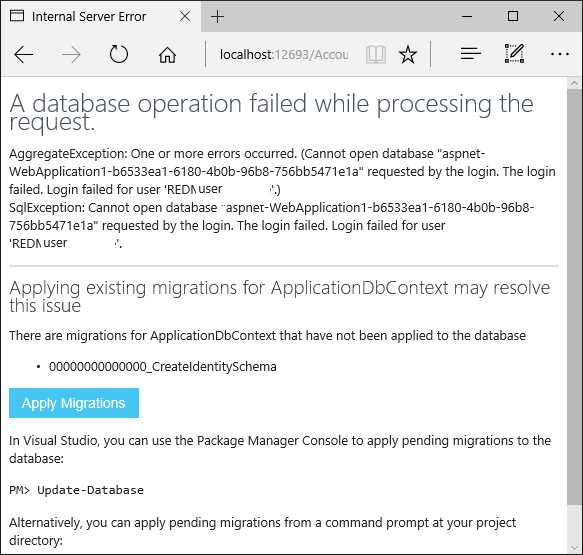The image size is (583, 555).
Task: Reload the page with the refresh icon
Action: (x=119, y=54)
